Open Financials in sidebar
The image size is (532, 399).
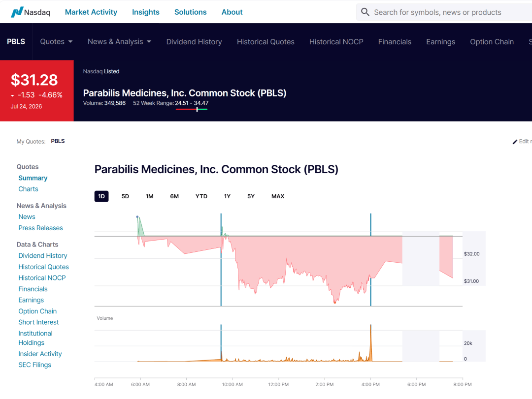(x=33, y=289)
